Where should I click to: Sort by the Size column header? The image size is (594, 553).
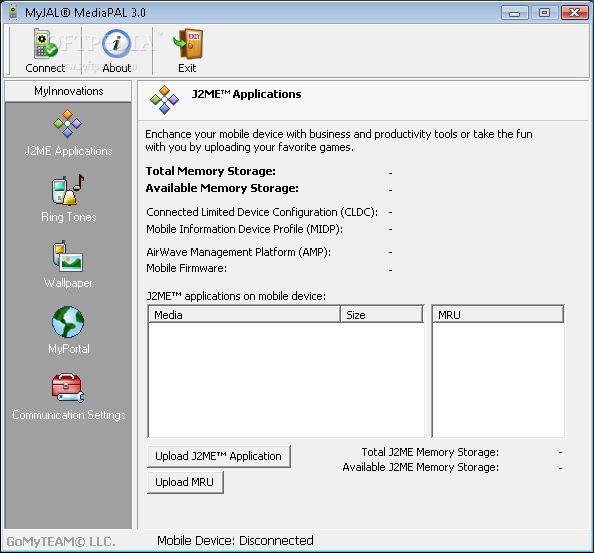[x=381, y=315]
